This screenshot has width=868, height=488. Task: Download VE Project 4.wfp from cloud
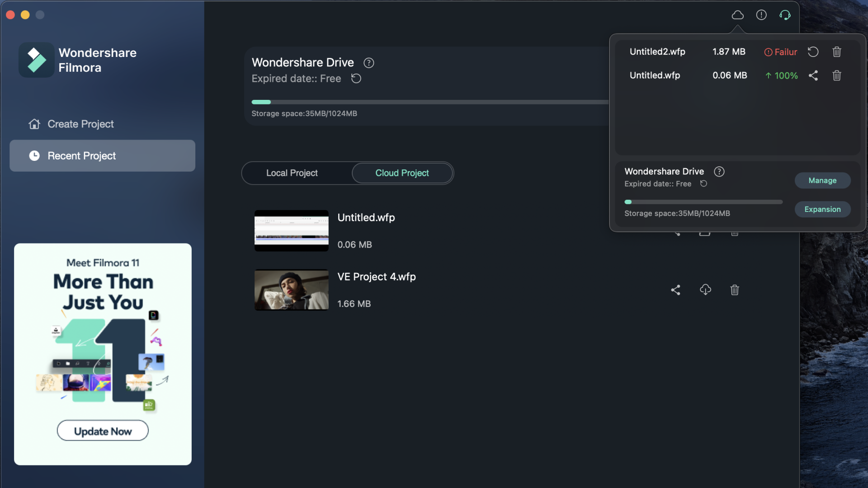click(x=705, y=290)
